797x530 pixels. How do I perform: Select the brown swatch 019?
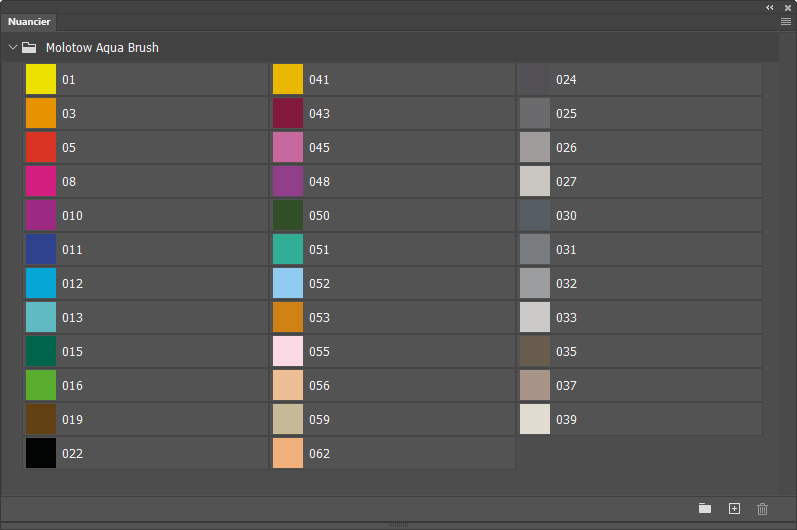click(x=41, y=420)
